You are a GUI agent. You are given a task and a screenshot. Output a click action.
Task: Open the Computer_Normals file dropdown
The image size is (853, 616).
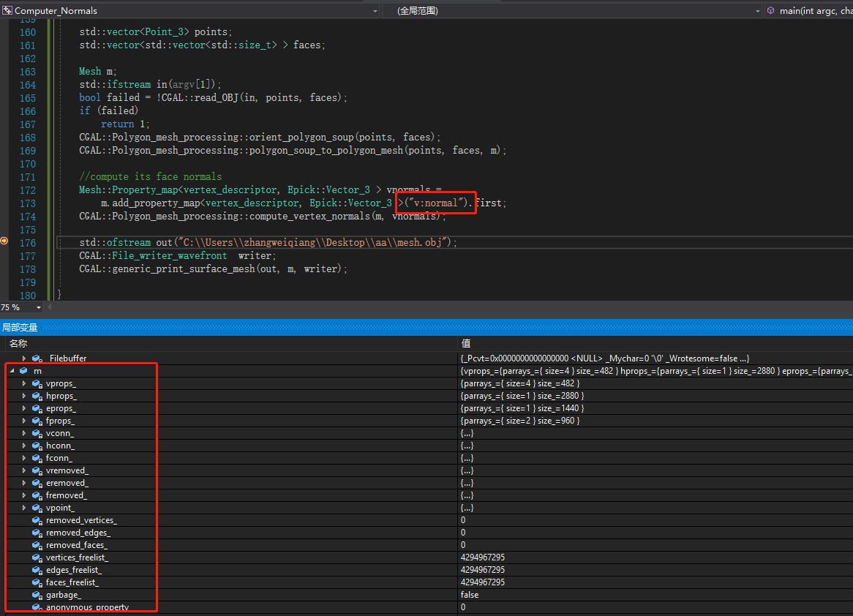pyautogui.click(x=375, y=10)
